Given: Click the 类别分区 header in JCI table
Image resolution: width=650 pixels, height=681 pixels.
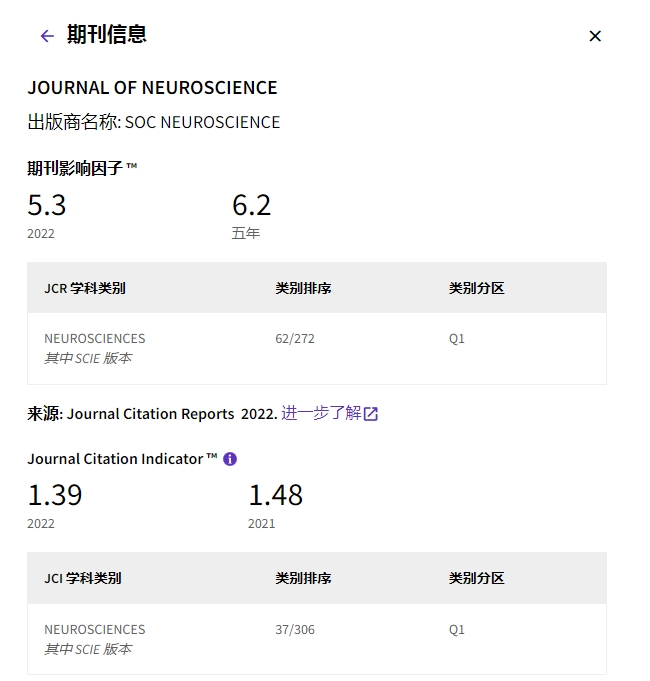Looking at the screenshot, I should click(476, 579).
